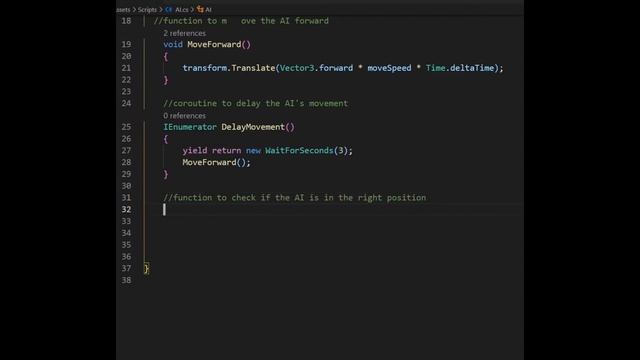Click 'MoveForward();' call on line 28
This screenshot has width=640, height=360.
point(216,162)
